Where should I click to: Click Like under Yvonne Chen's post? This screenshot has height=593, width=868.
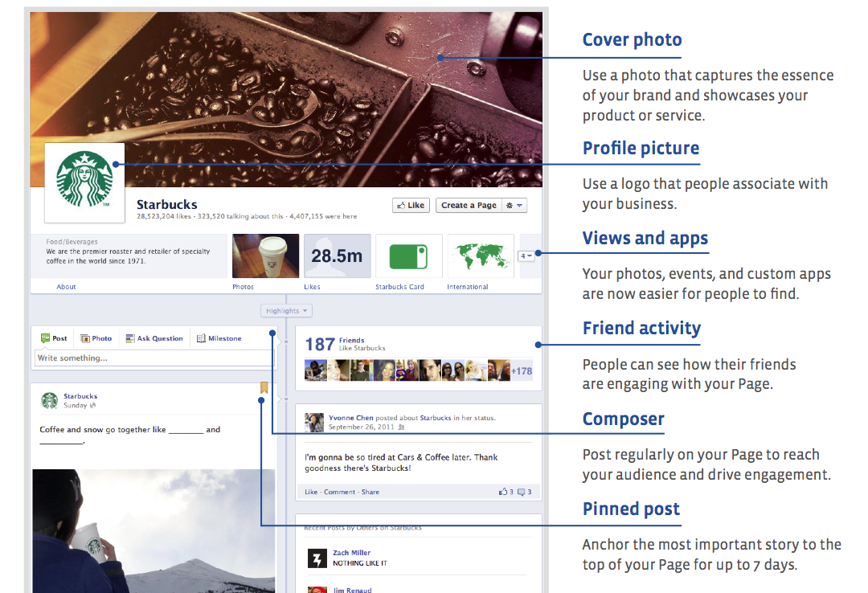[x=311, y=492]
